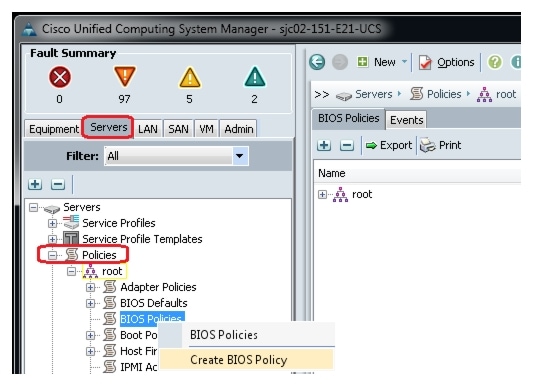Switch to the VM tab

pos(206,129)
